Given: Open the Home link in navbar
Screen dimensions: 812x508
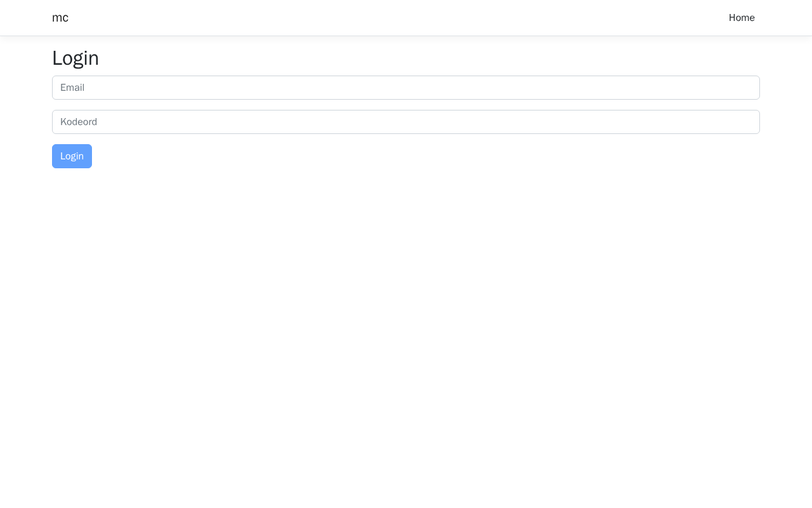Looking at the screenshot, I should click(742, 18).
